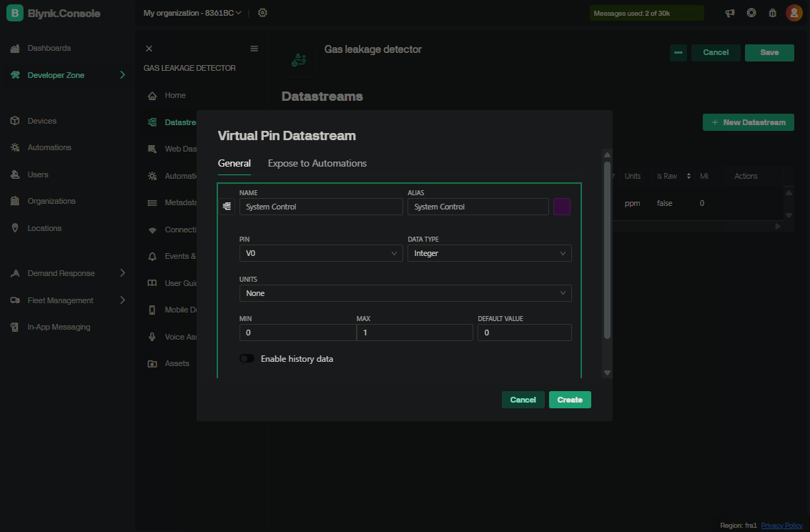The image size is (810, 532).
Task: Open organization settings gear icon
Action: click(x=262, y=13)
